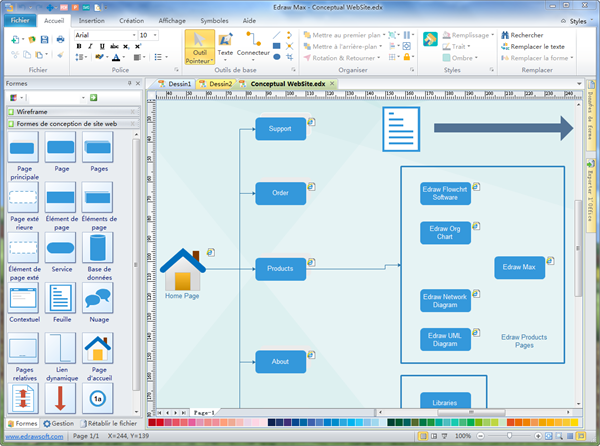
Task: Click the Rechercher binoculars button
Action: coord(522,35)
